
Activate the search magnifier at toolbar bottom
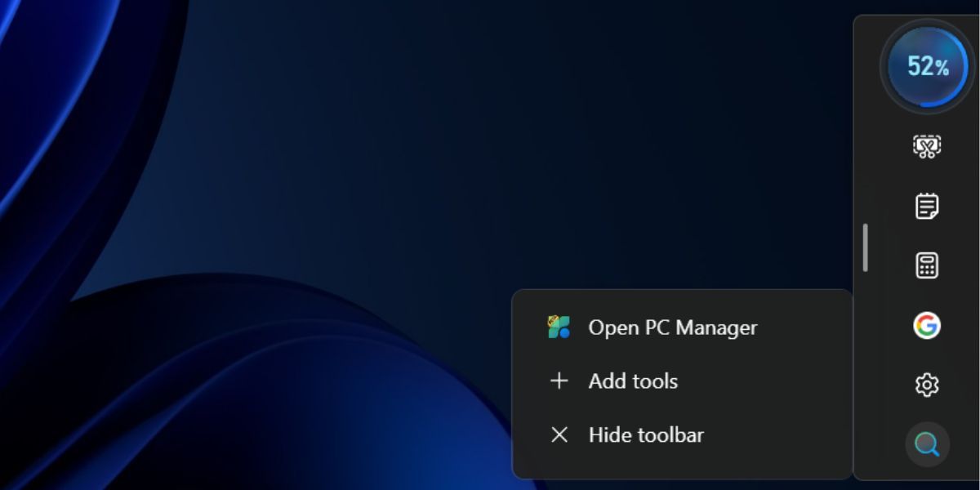click(926, 443)
